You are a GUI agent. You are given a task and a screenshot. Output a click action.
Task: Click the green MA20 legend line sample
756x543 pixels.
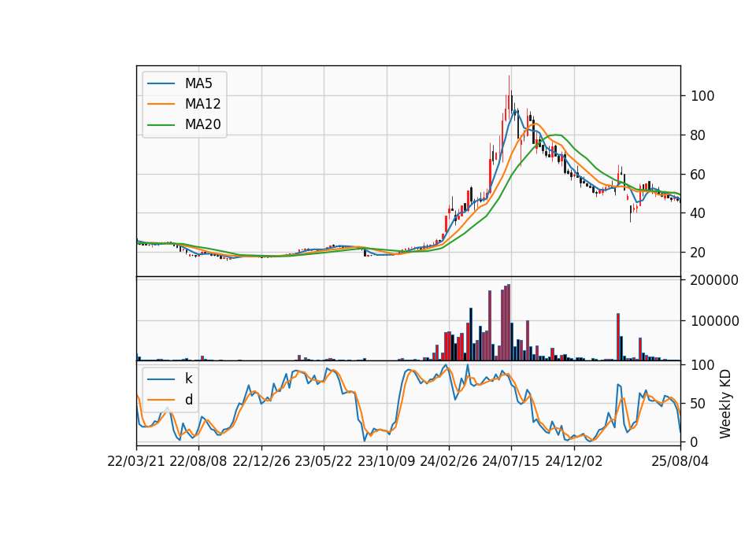tap(161, 124)
